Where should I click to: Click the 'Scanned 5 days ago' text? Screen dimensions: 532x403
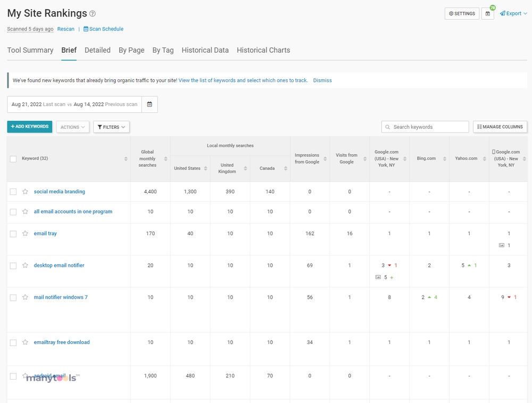(x=30, y=29)
